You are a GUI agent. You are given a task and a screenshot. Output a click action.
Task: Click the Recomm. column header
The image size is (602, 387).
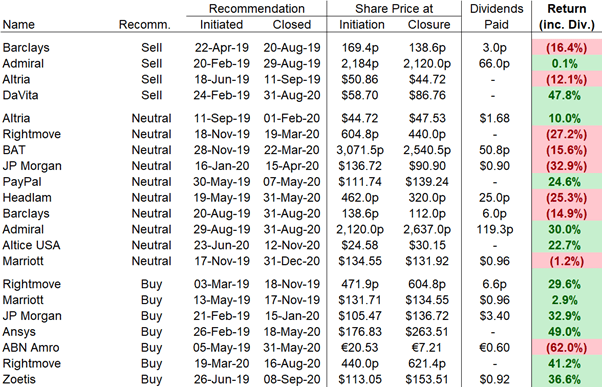[144, 25]
